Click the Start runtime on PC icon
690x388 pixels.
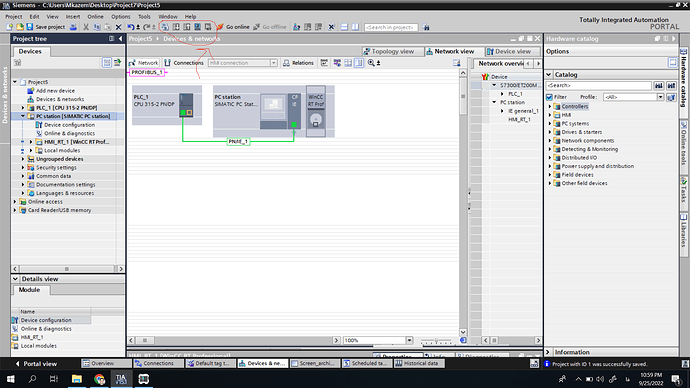point(208,27)
